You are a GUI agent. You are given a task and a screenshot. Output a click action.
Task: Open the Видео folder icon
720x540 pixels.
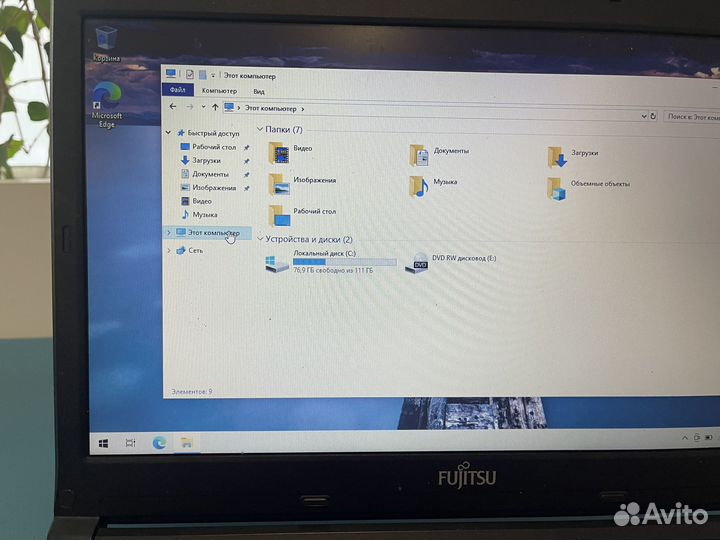tap(279, 153)
